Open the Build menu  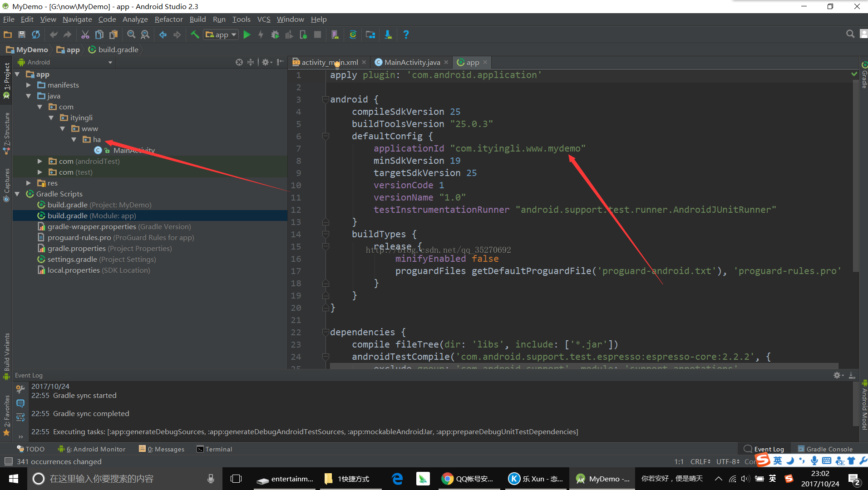tap(197, 19)
